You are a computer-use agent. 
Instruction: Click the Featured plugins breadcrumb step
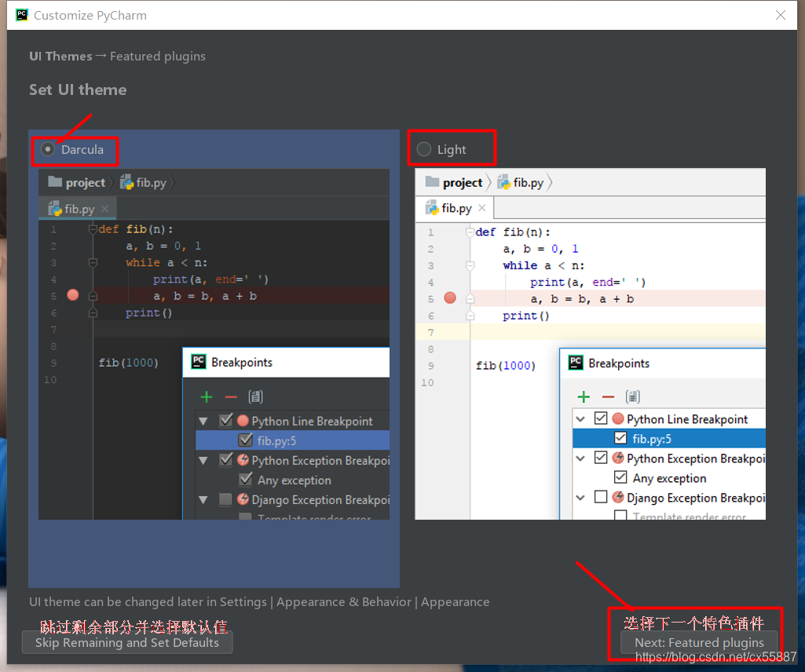coord(158,57)
